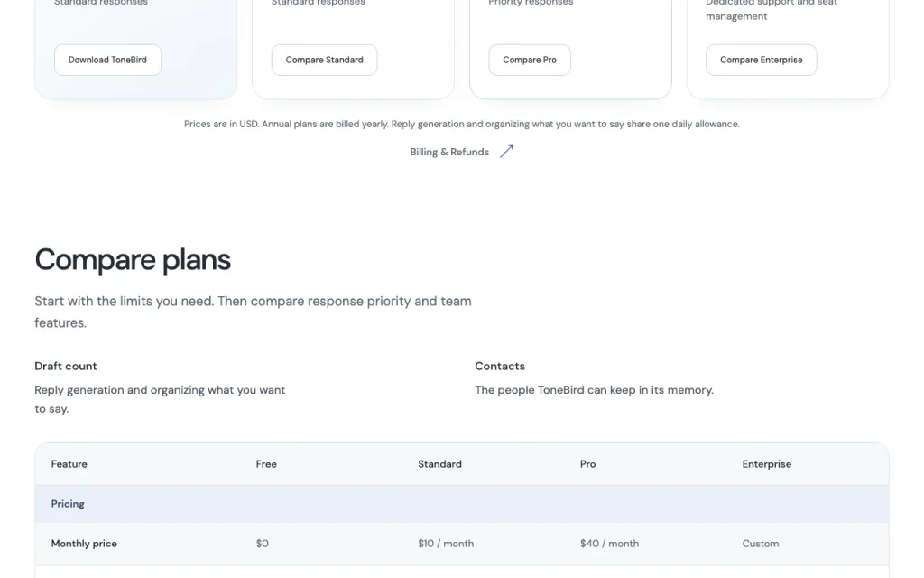Image resolution: width=924 pixels, height=578 pixels.
Task: Select the Free column header
Action: 266,464
